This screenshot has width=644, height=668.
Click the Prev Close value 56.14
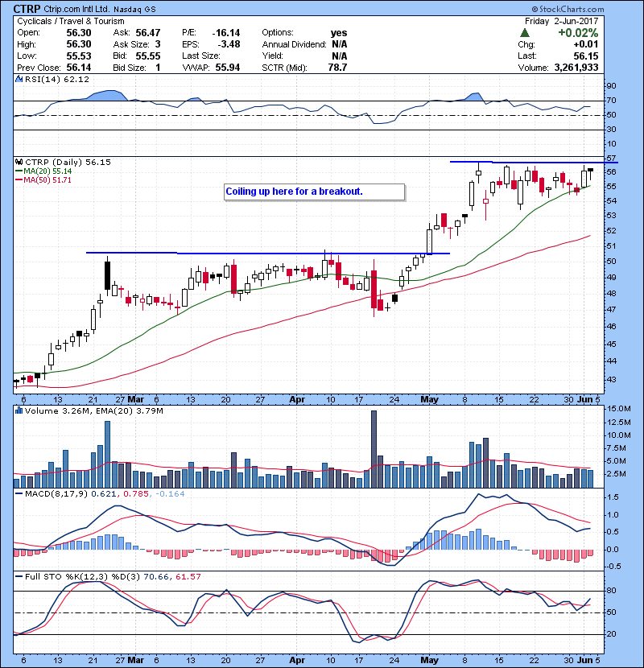(79, 68)
